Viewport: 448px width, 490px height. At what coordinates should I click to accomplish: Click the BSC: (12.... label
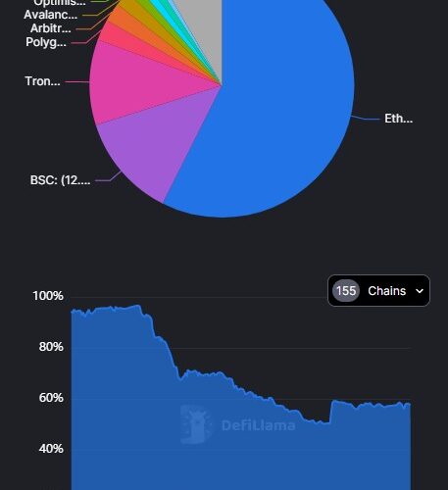click(60, 180)
